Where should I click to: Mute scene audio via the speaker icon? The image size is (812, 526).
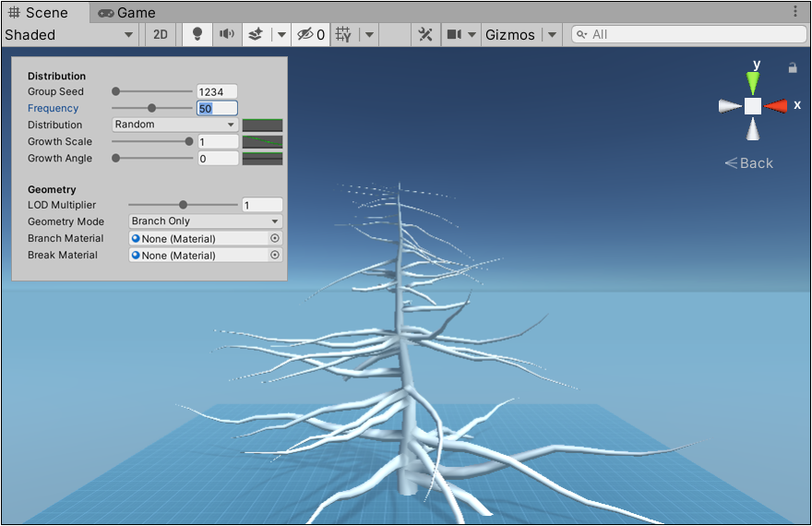(x=225, y=35)
